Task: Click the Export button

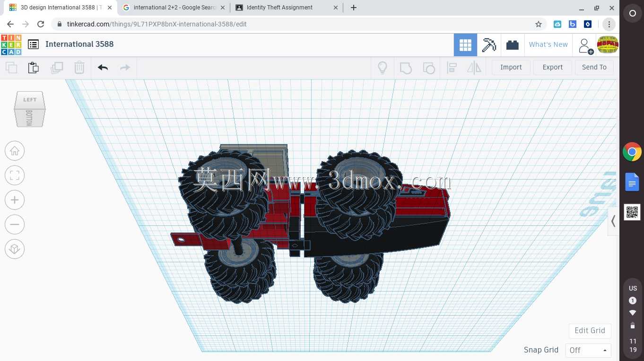Action: coord(553,67)
